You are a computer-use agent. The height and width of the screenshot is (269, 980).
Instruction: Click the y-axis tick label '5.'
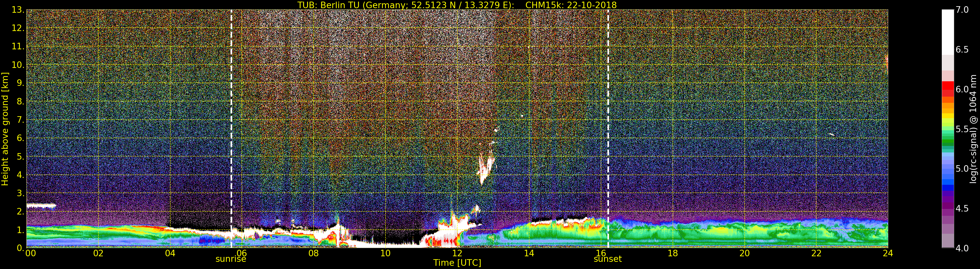21,156
